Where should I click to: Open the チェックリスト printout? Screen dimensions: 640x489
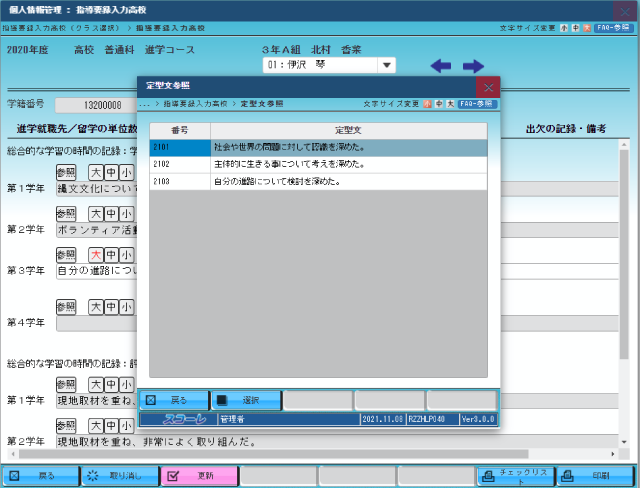pos(515,476)
